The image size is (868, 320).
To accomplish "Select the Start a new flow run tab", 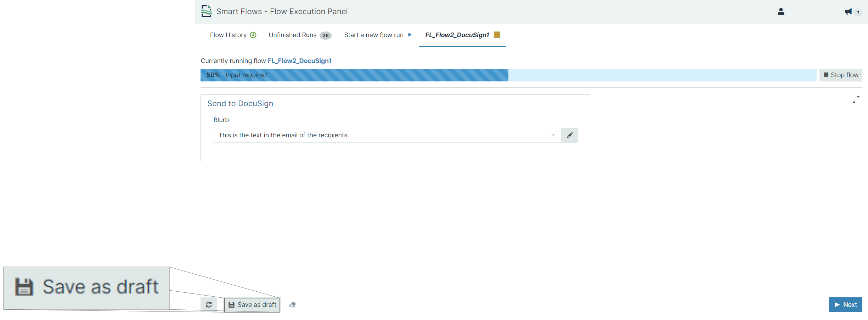I will [x=378, y=35].
